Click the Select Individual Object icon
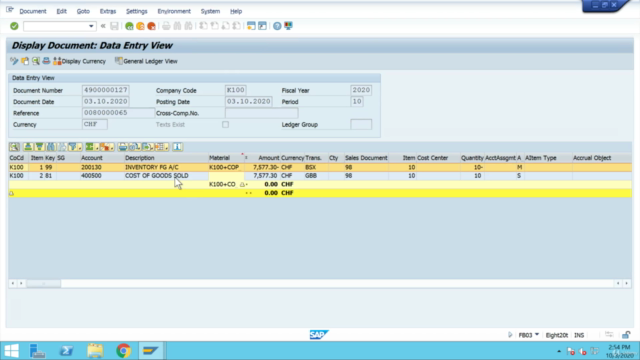The image size is (640, 360). [36, 61]
